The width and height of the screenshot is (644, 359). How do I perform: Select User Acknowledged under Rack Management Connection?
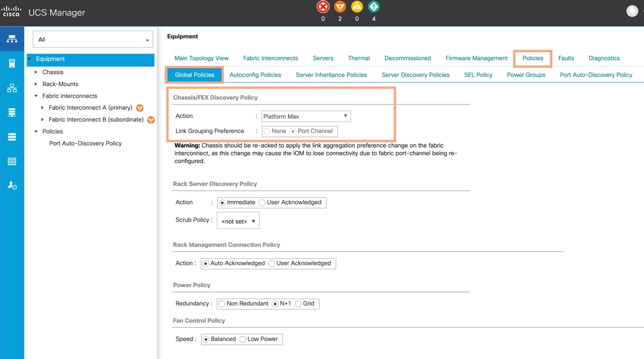[271, 263]
